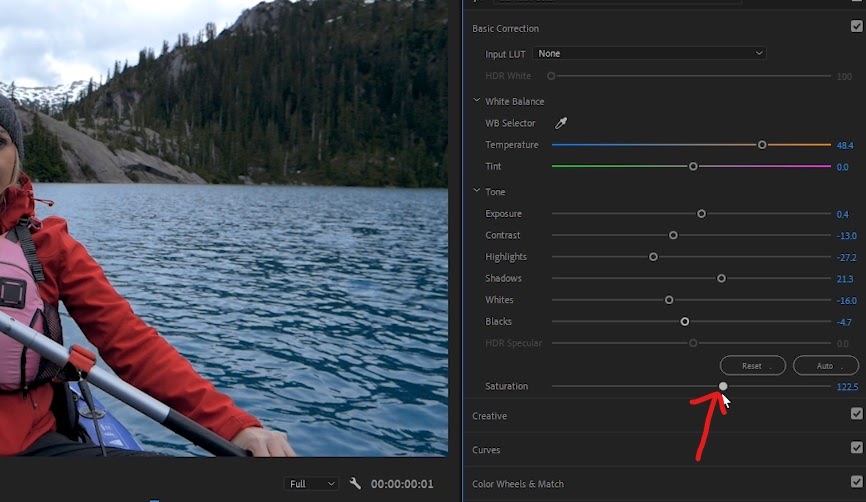Collapse the Tone section
Viewport: 866px width, 502px height.
pos(477,191)
